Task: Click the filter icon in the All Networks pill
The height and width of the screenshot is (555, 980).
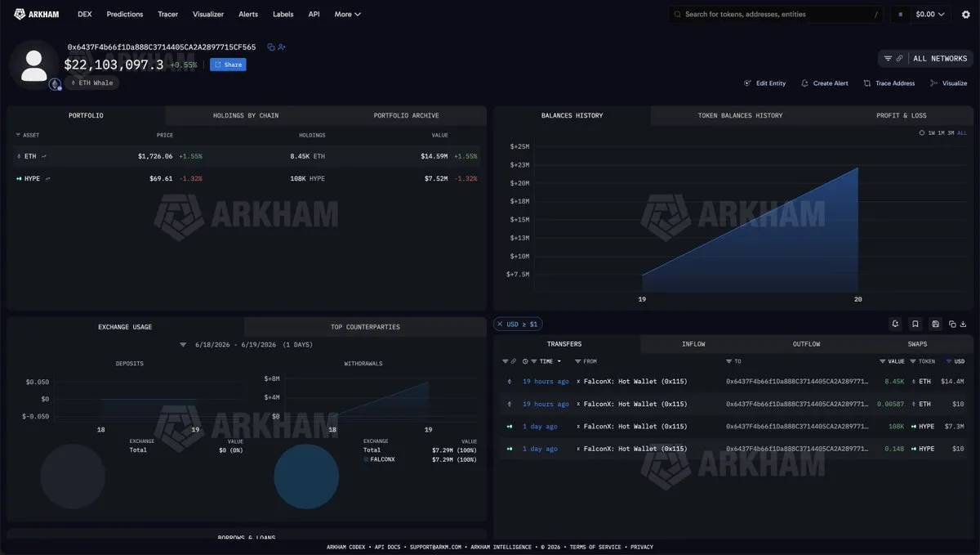Action: (888, 59)
